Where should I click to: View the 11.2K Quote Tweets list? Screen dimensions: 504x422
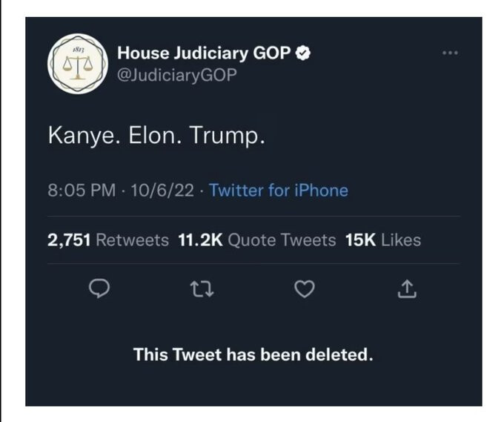click(x=257, y=240)
